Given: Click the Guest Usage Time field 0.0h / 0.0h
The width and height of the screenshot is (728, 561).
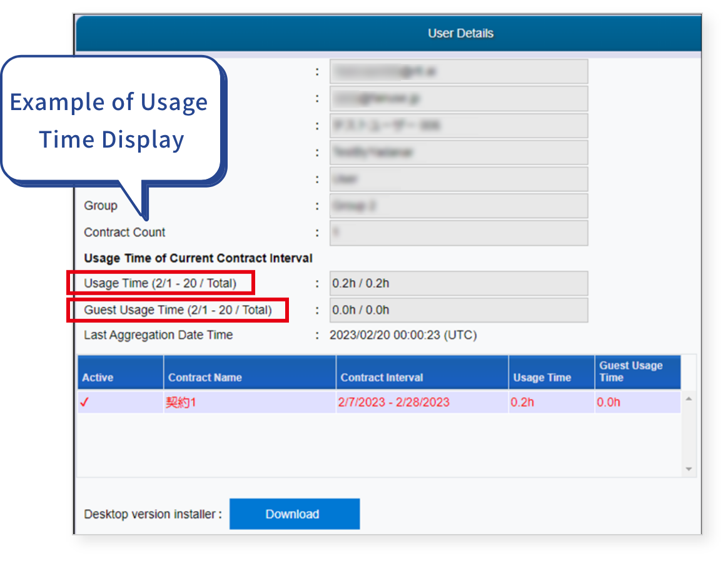Looking at the screenshot, I should point(458,310).
